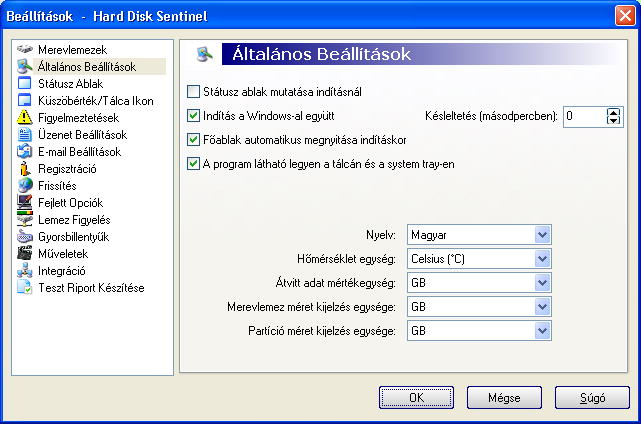
Task: Enable Státusz ablak mutatása indításnál
Action: point(193,92)
